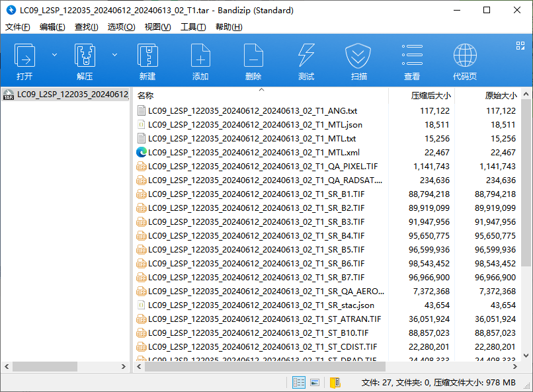Click the JSON icon beside MTL.json
This screenshot has height=392, width=533.
tap(141, 125)
